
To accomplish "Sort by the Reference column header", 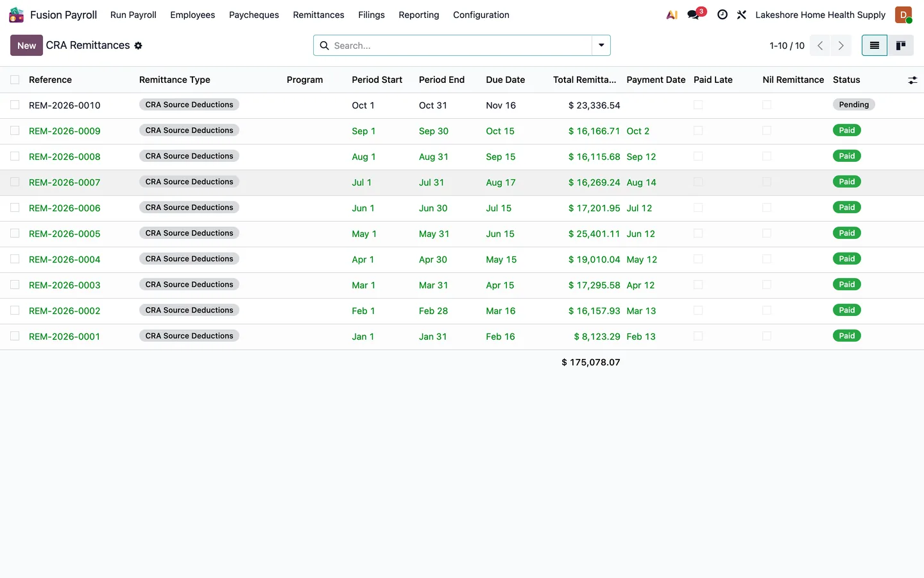I will [50, 80].
